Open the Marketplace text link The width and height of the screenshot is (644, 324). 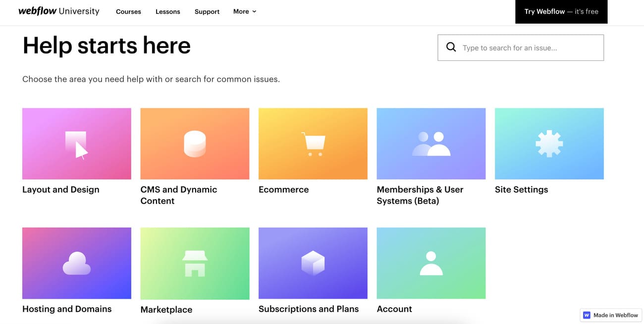(x=166, y=310)
